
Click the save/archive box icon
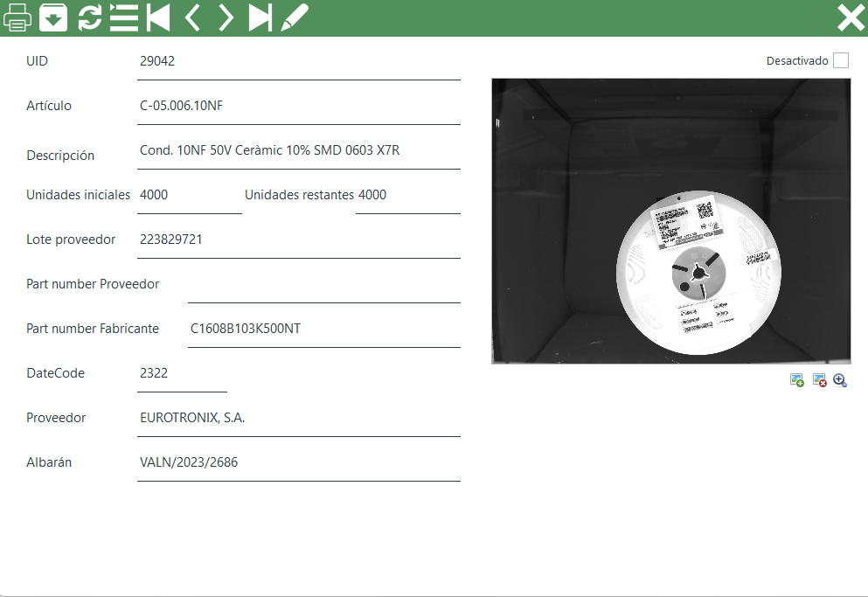[x=53, y=17]
